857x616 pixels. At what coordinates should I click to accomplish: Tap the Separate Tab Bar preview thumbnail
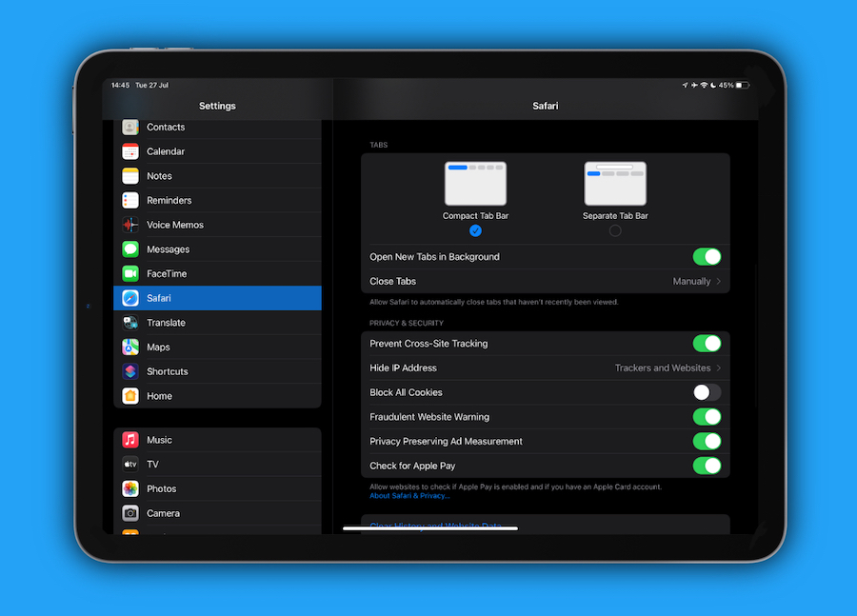[x=615, y=184]
